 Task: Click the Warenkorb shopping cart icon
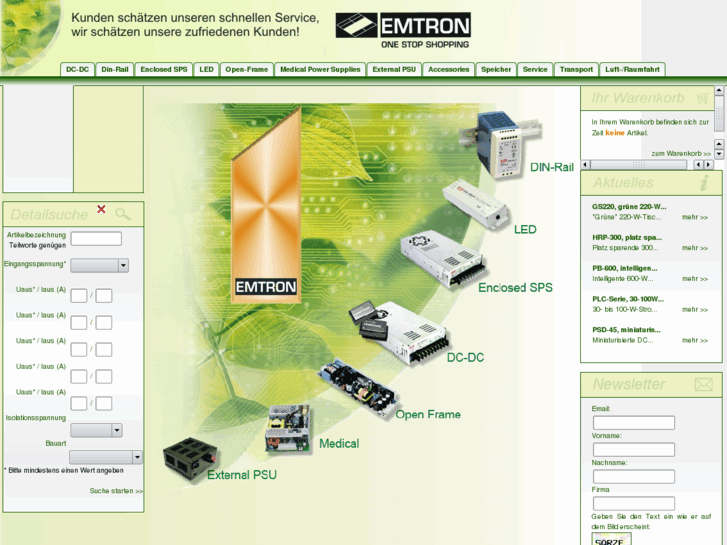pos(703,98)
